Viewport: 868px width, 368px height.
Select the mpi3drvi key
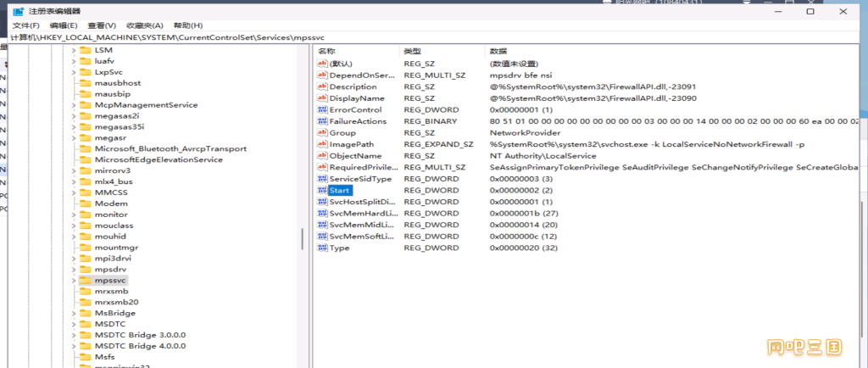click(113, 259)
